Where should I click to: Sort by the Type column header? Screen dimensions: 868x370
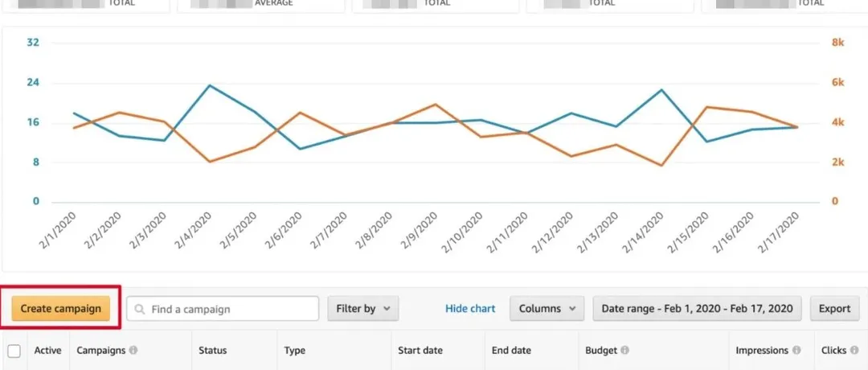pyautogui.click(x=294, y=351)
